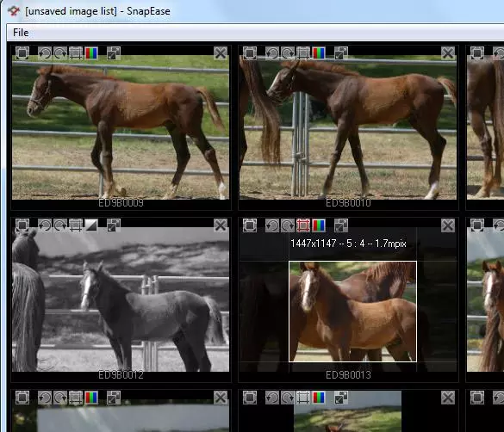Rotate ED9B0009 counterclockwise

[45, 53]
